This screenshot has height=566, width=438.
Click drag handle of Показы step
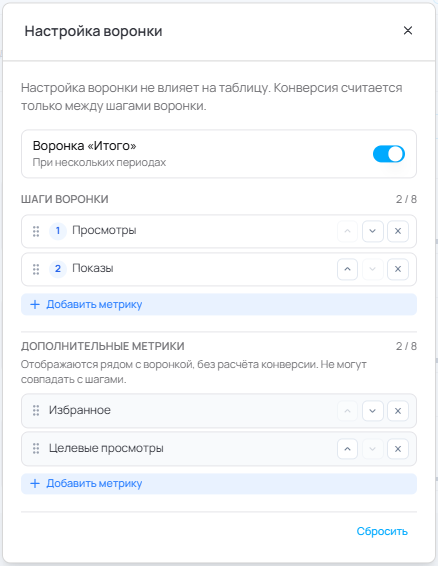coord(36,269)
